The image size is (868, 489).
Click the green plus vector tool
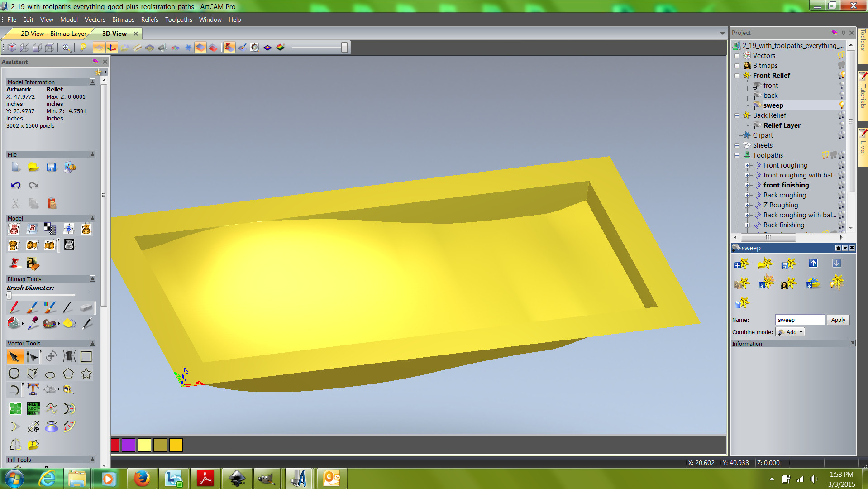[x=15, y=408]
